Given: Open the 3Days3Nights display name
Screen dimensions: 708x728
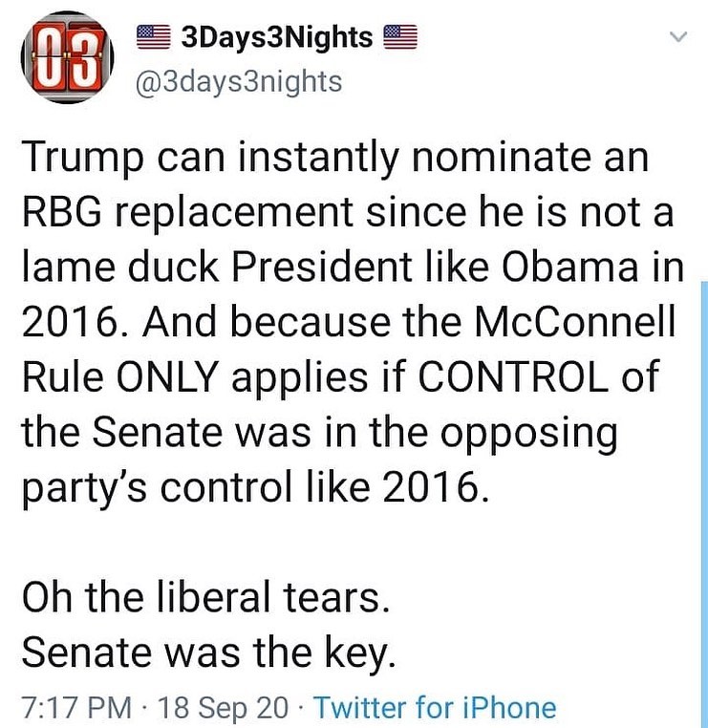Looking at the screenshot, I should click(x=277, y=37).
